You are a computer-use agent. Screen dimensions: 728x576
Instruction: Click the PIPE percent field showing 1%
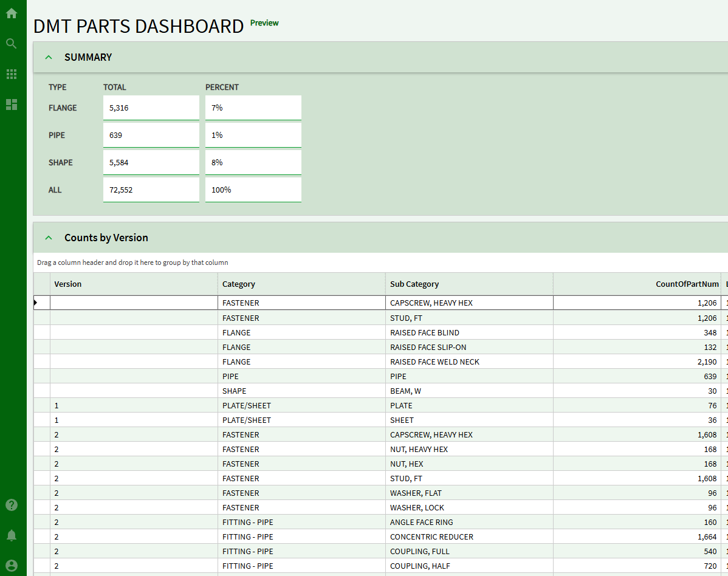pyautogui.click(x=253, y=135)
